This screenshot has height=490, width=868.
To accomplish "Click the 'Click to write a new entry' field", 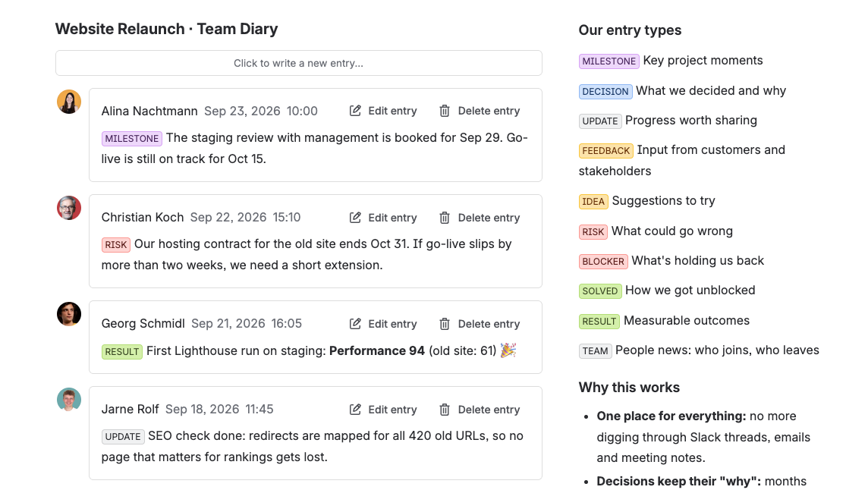I will click(x=299, y=63).
